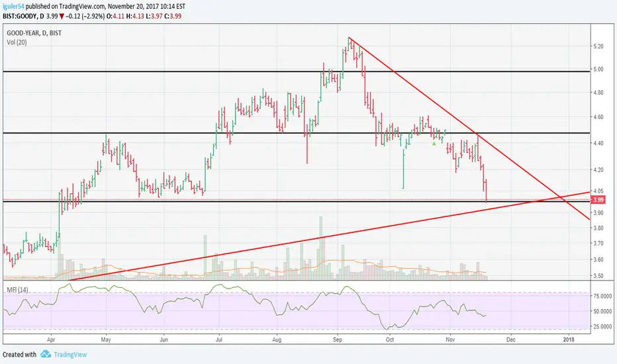Screen dimensions: 617x364
Task: Click the green triangle marker near 4.40
Action: coord(434,144)
